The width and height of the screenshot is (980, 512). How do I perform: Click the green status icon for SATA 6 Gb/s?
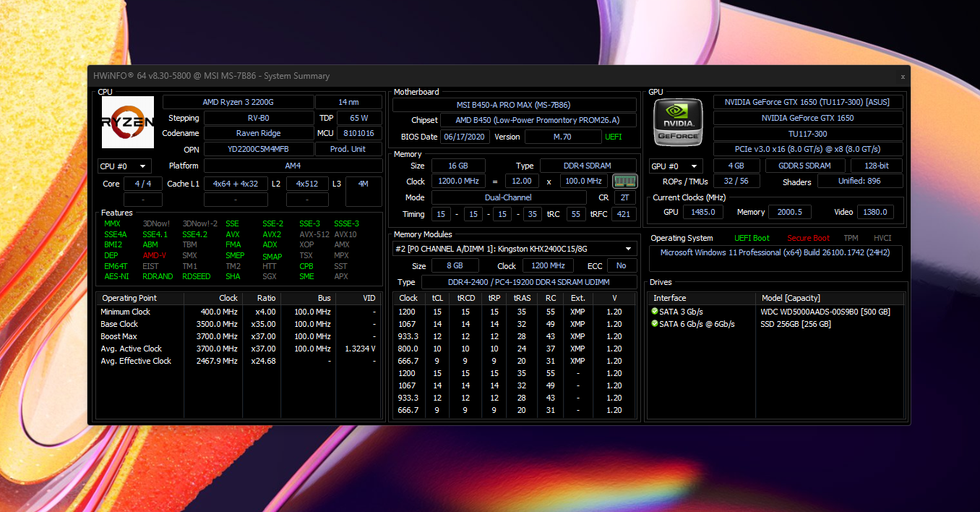point(655,324)
